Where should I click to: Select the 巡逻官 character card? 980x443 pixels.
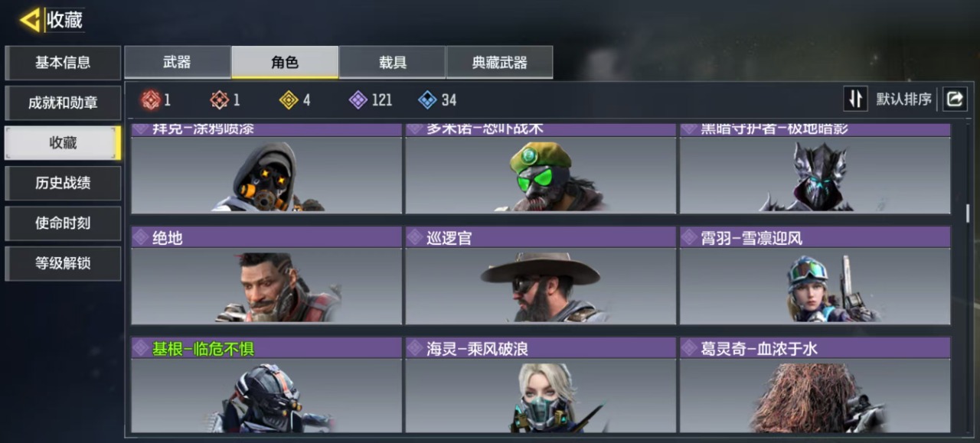coord(541,275)
